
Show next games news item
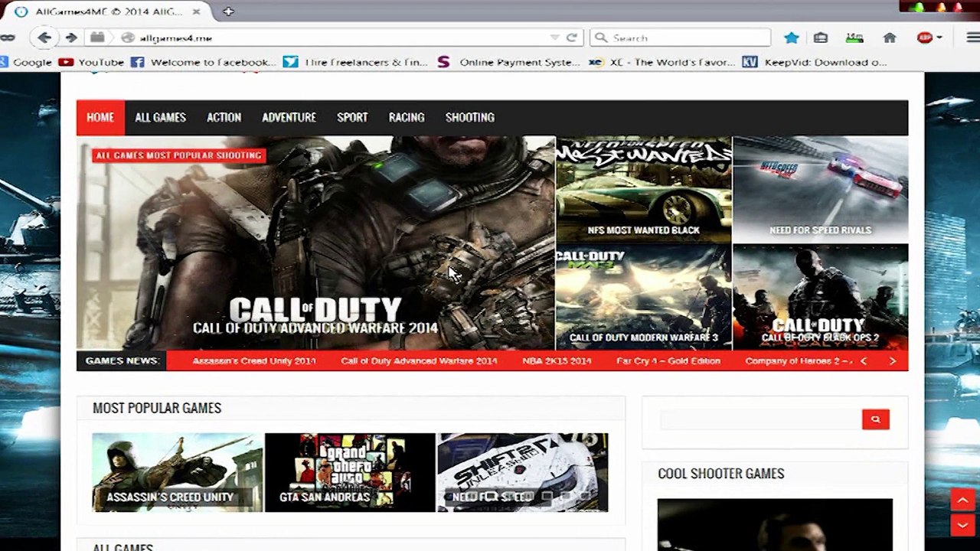point(892,361)
